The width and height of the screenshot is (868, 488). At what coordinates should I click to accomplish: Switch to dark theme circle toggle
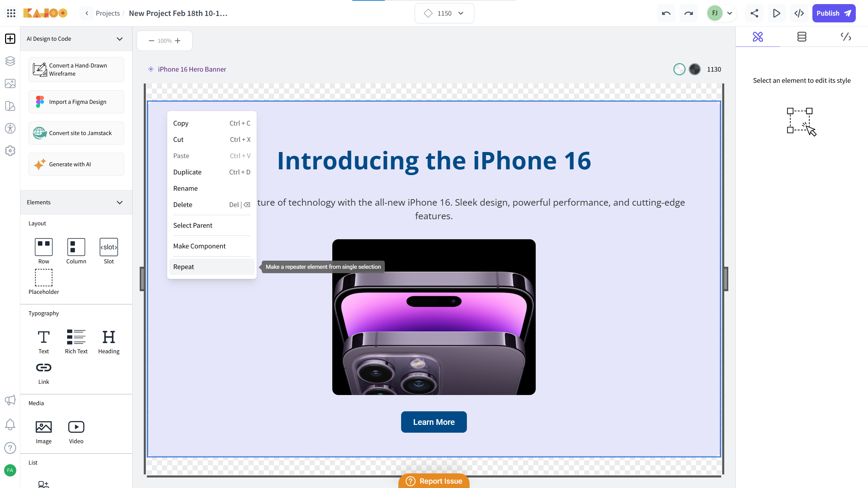(x=695, y=69)
